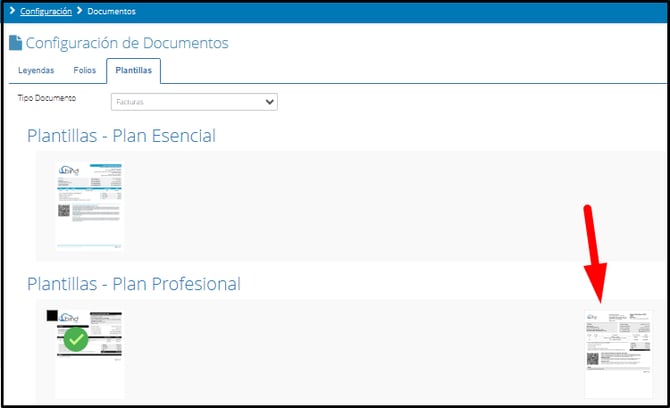
Task: Open the Tipo Documento dropdown showing Facturas
Action: [194, 101]
